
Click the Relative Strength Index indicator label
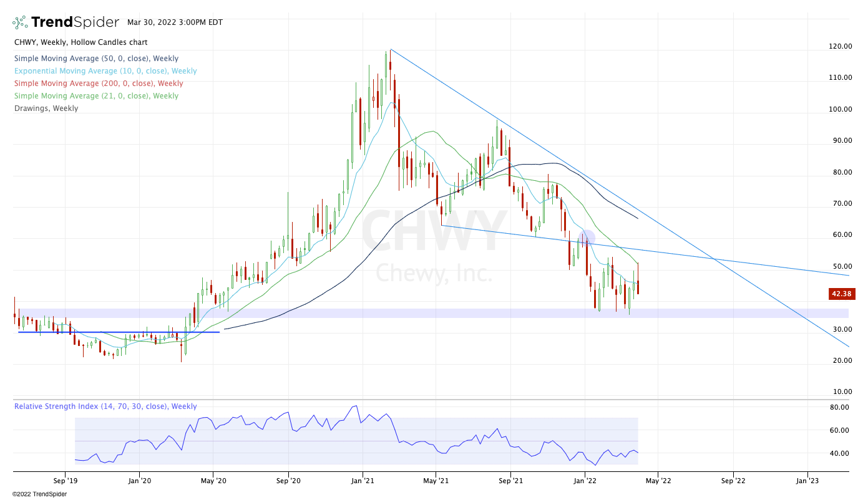point(105,406)
